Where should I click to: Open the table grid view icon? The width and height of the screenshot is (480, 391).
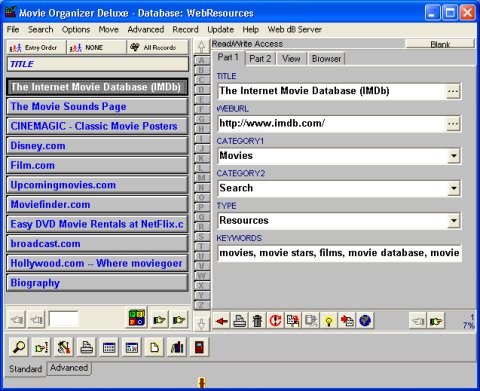pos(109,347)
